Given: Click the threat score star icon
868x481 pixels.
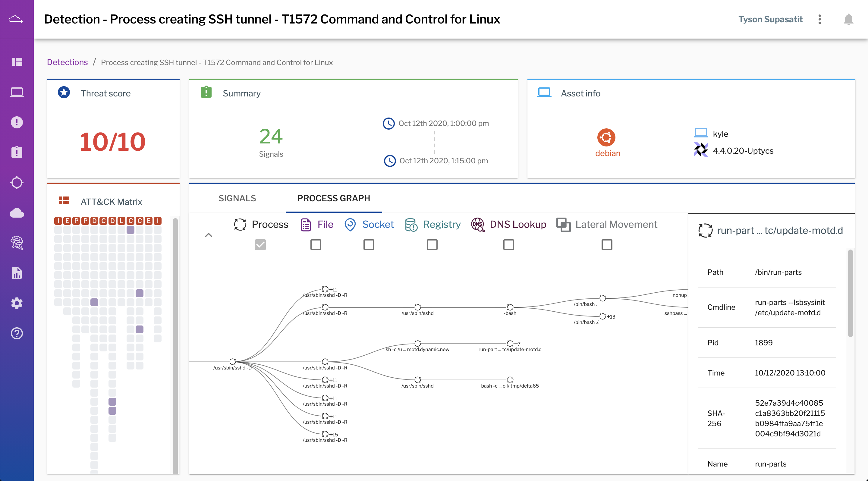Looking at the screenshot, I should pyautogui.click(x=63, y=93).
